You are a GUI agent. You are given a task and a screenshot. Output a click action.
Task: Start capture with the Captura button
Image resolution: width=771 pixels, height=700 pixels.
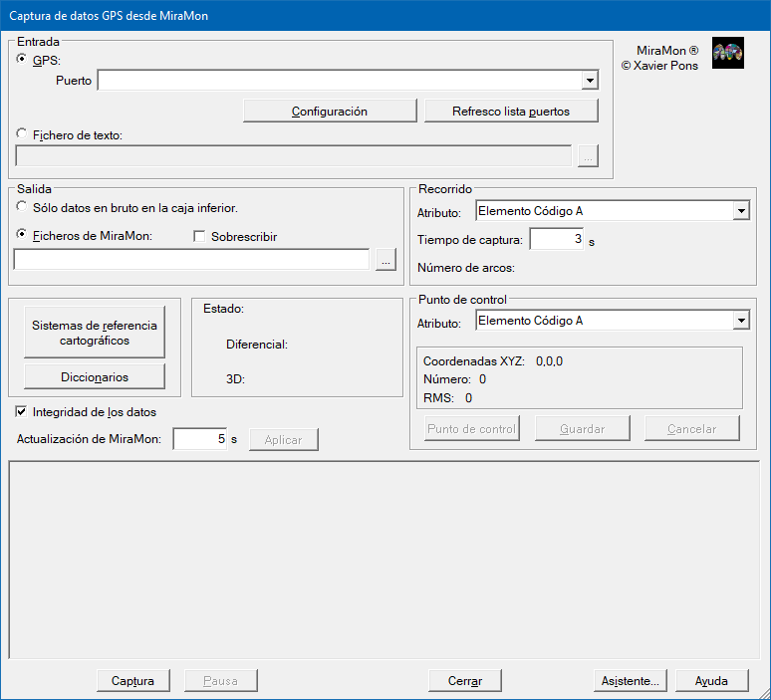(x=132, y=681)
